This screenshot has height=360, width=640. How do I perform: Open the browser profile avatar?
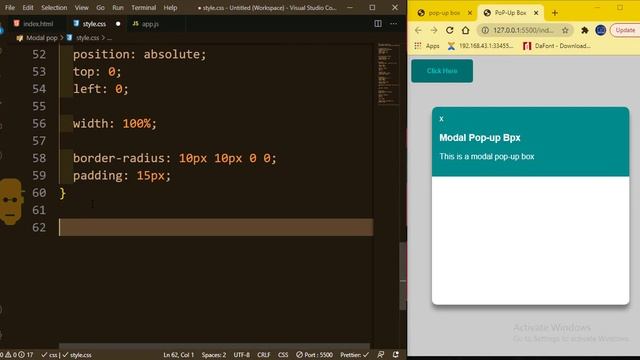point(600,30)
